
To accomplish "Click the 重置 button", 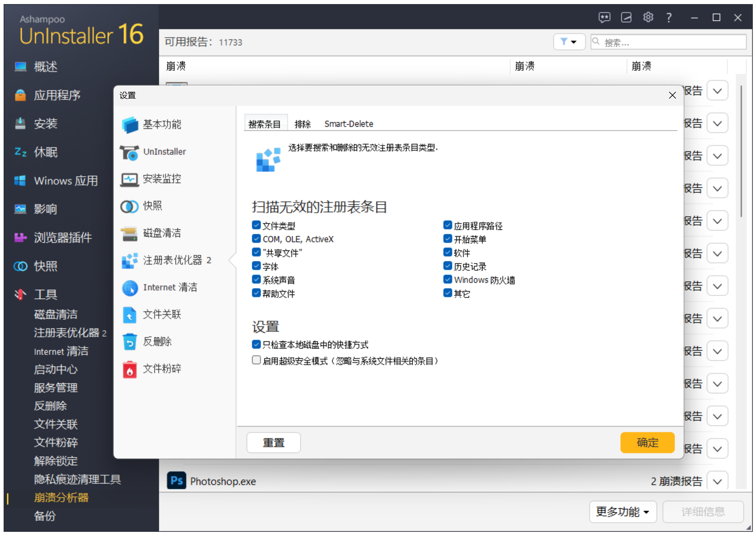I will pyautogui.click(x=274, y=443).
